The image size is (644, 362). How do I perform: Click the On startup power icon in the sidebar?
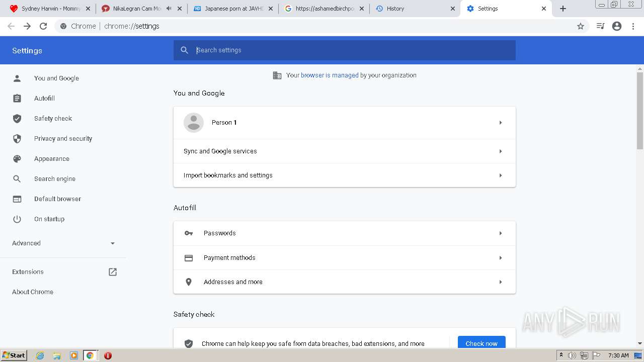pos(17,219)
